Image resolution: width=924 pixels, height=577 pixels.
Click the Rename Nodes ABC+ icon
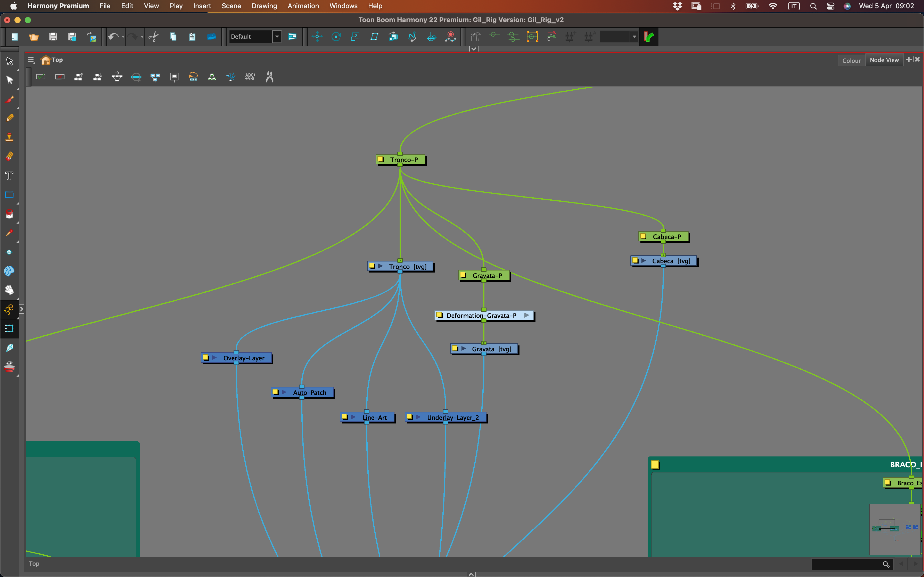pyautogui.click(x=250, y=77)
